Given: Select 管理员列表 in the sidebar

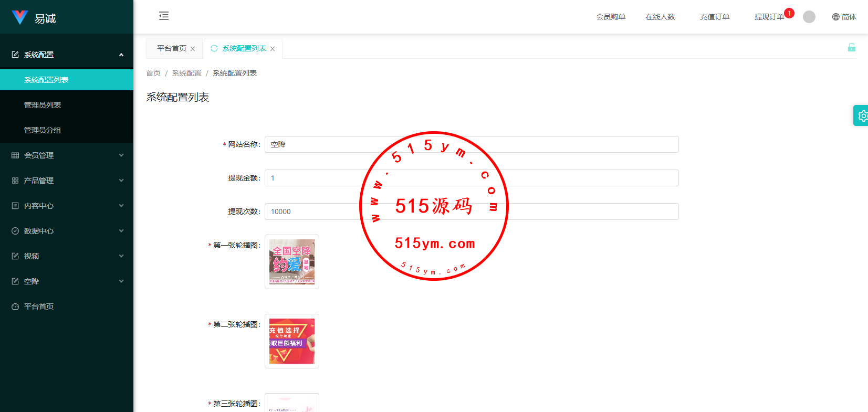Looking at the screenshot, I should coord(43,105).
